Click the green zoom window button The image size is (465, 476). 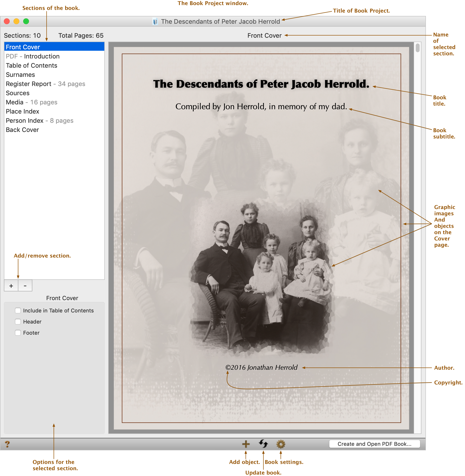(26, 21)
